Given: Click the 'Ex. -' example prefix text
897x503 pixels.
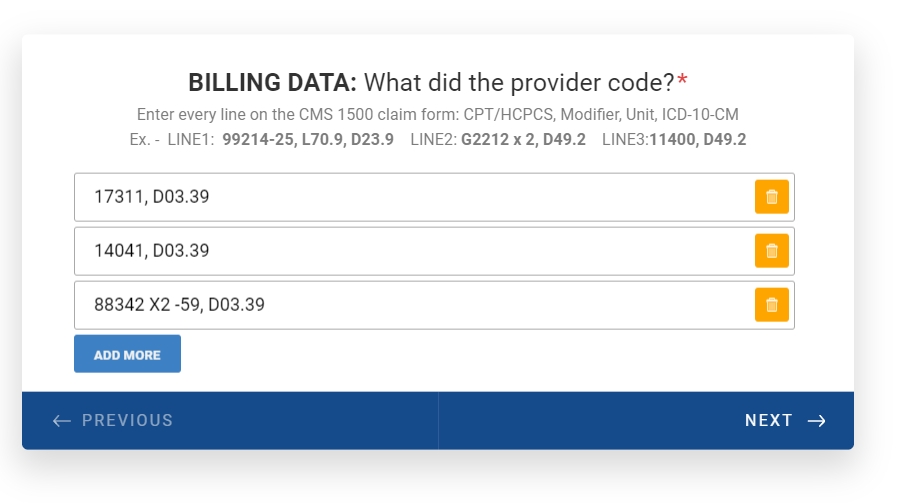Looking at the screenshot, I should pyautogui.click(x=144, y=139).
